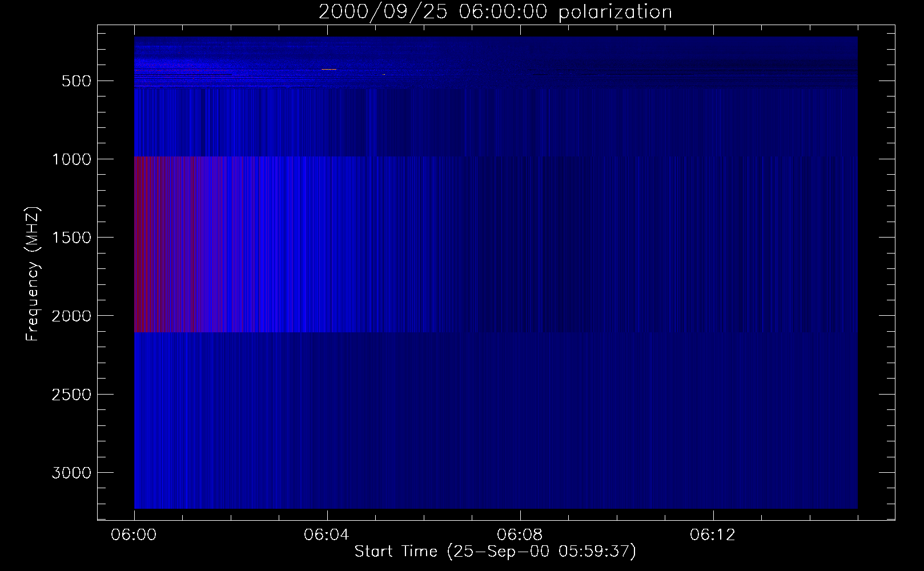Select the 3000 frequency tick label

coord(71,473)
